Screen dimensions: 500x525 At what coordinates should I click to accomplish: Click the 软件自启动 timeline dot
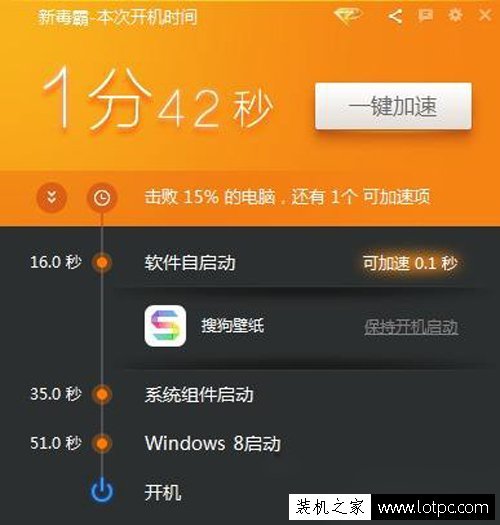pos(102,262)
